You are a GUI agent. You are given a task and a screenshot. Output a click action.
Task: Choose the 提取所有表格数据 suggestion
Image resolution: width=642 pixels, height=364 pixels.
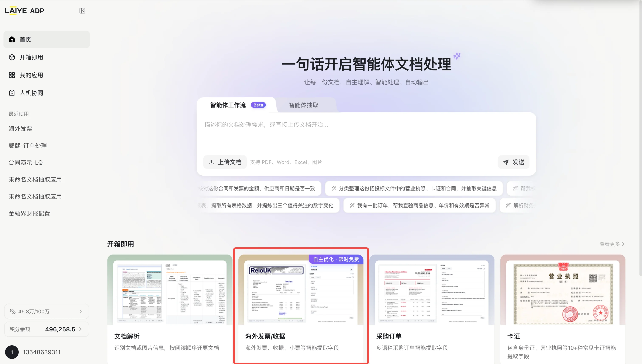[268, 206]
